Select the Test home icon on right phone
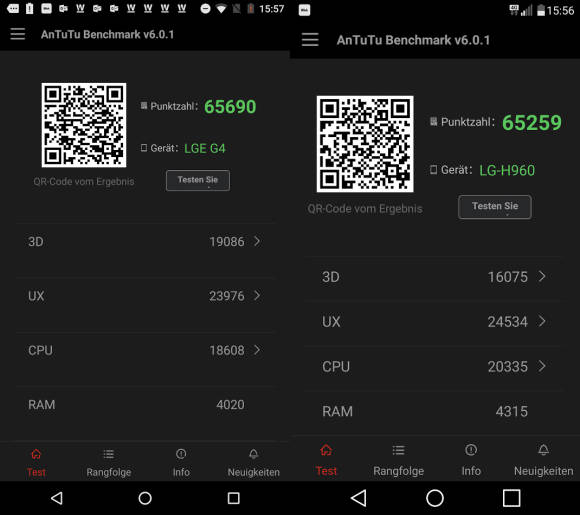Image resolution: width=580 pixels, height=515 pixels. (x=326, y=450)
